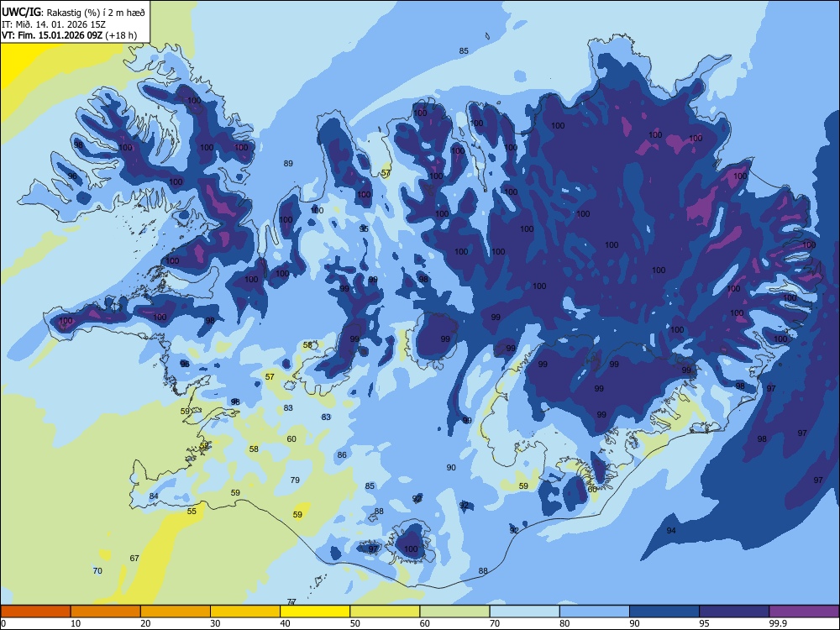The height and width of the screenshot is (630, 840).
Task: Select the legend scale label 80
Action: (564, 623)
